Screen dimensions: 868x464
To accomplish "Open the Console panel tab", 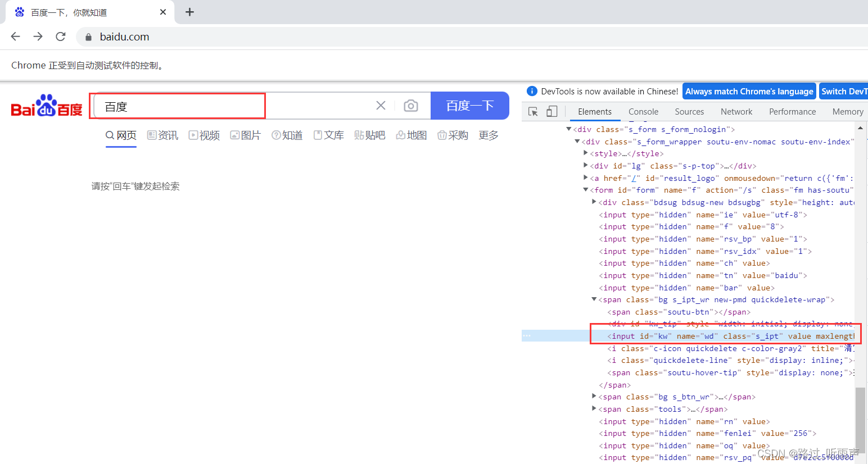I will click(x=643, y=112).
